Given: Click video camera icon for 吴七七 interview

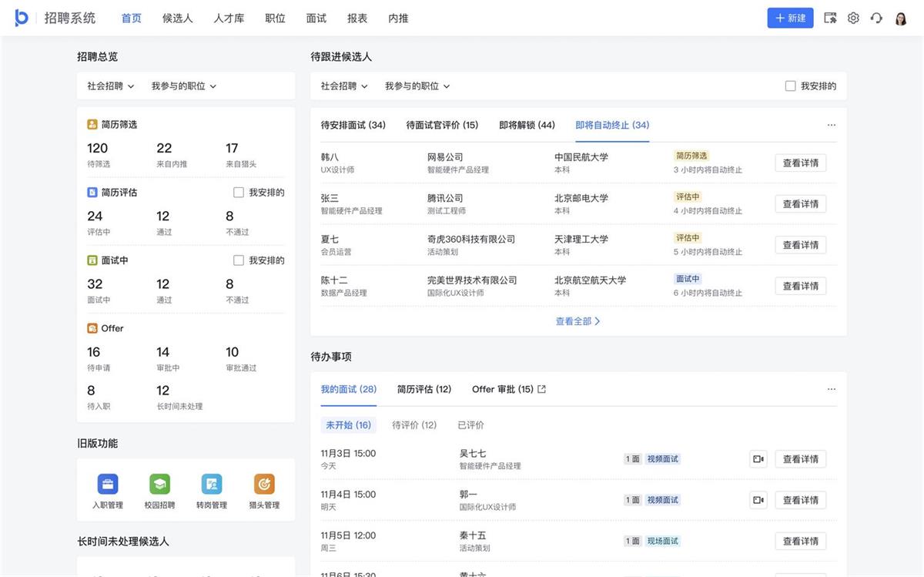Looking at the screenshot, I should [758, 459].
